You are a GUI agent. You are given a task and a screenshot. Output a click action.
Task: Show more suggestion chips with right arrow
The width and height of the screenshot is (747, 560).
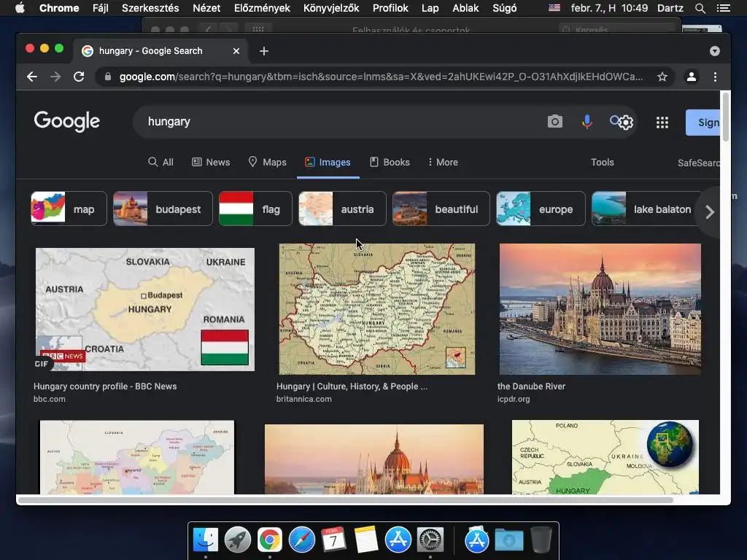710,212
